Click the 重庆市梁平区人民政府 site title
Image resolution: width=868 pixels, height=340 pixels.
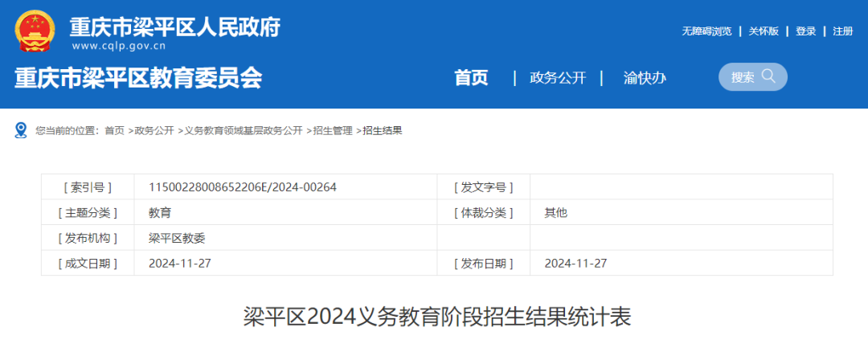(x=174, y=27)
